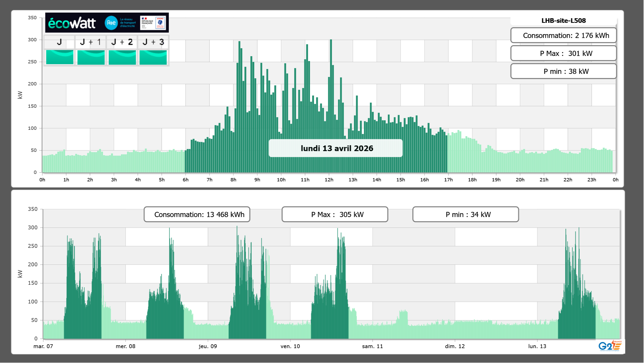
Task: Click the sam. 11 date label
Action: [372, 346]
